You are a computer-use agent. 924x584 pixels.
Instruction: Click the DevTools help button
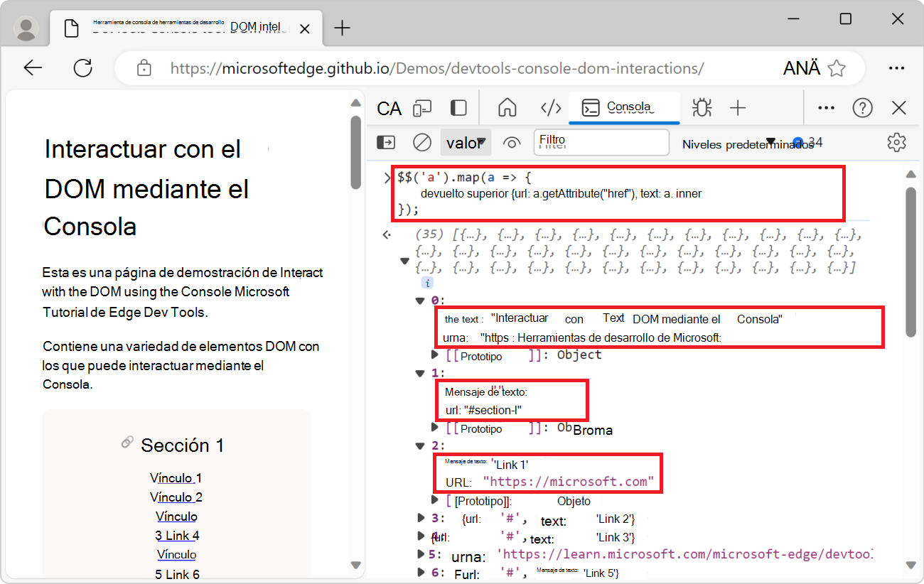point(862,108)
